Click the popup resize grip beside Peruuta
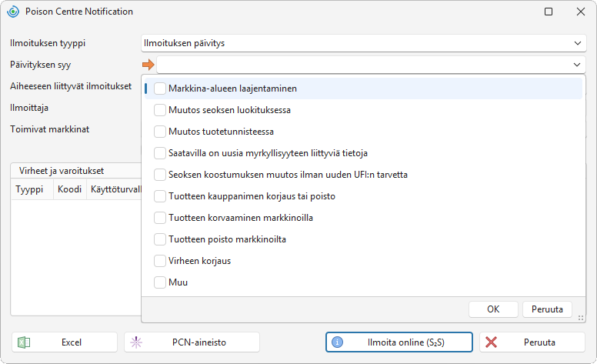The image size is (597, 364). [581, 318]
